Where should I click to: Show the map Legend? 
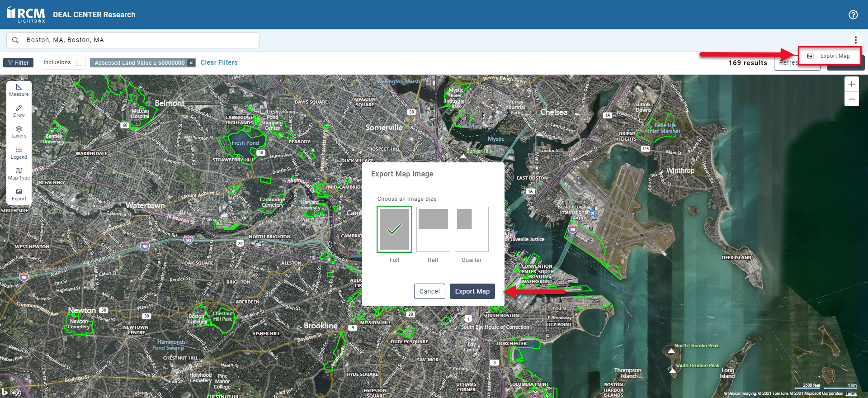(x=19, y=153)
